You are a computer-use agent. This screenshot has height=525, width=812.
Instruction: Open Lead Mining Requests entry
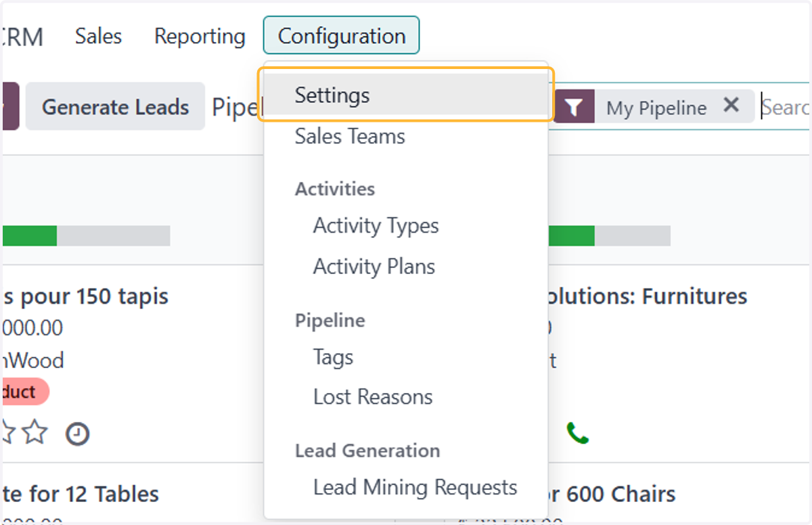(x=415, y=487)
